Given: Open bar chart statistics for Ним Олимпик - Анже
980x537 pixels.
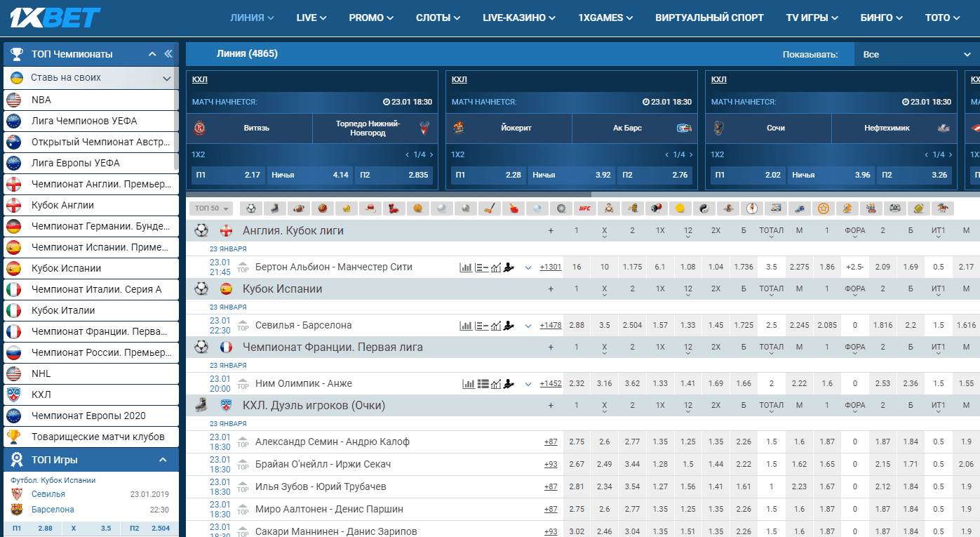Looking at the screenshot, I should 469,384.
